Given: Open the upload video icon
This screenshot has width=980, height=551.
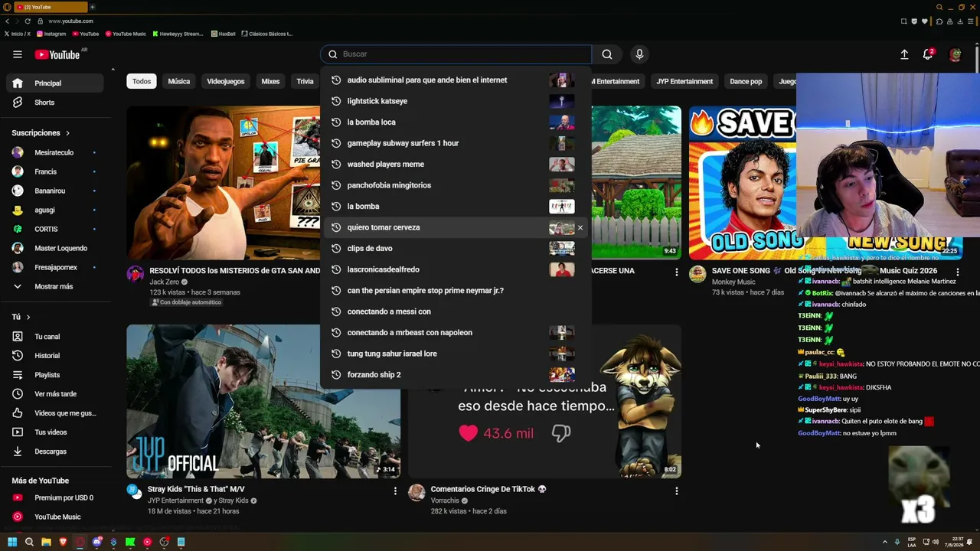Looking at the screenshot, I should click(x=904, y=54).
